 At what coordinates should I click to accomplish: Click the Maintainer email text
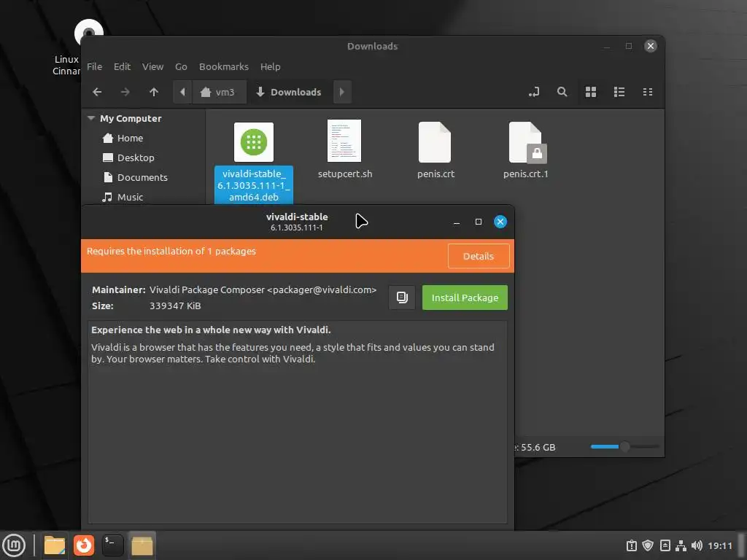coord(322,289)
